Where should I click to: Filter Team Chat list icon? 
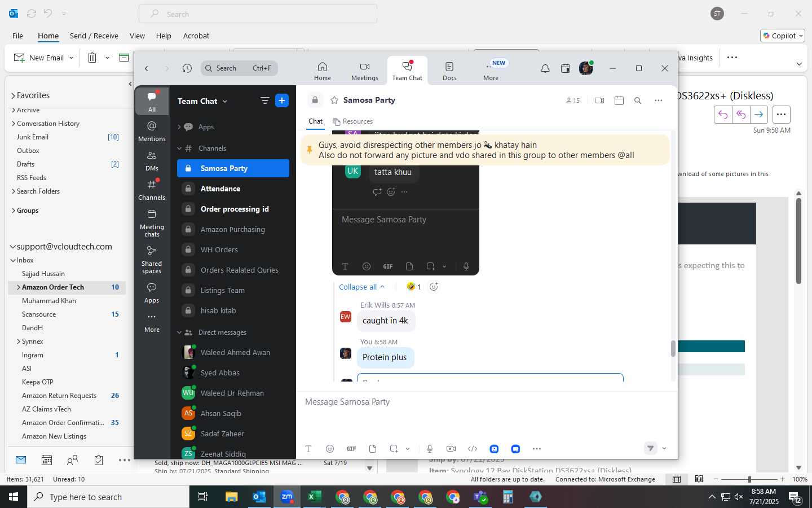click(x=264, y=100)
